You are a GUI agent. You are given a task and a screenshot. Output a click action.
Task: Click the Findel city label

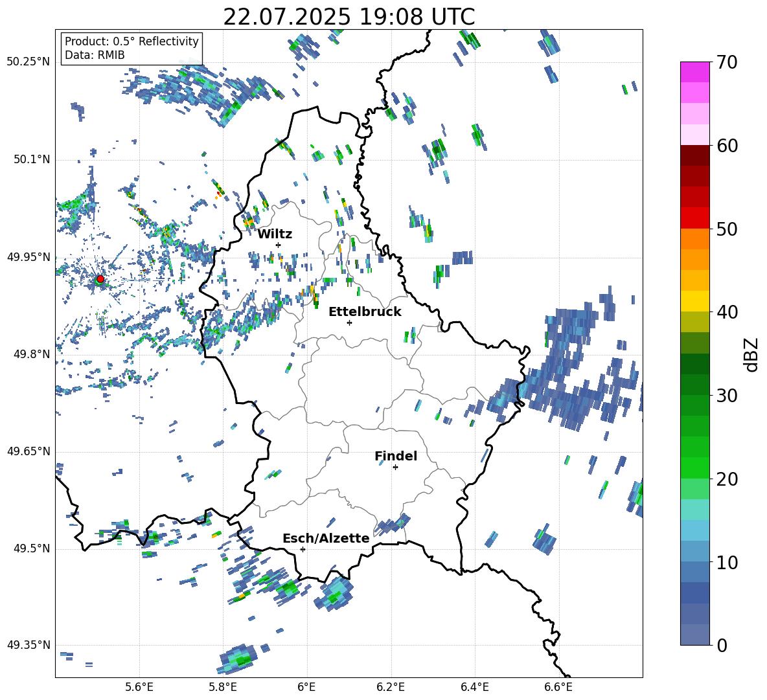point(396,456)
